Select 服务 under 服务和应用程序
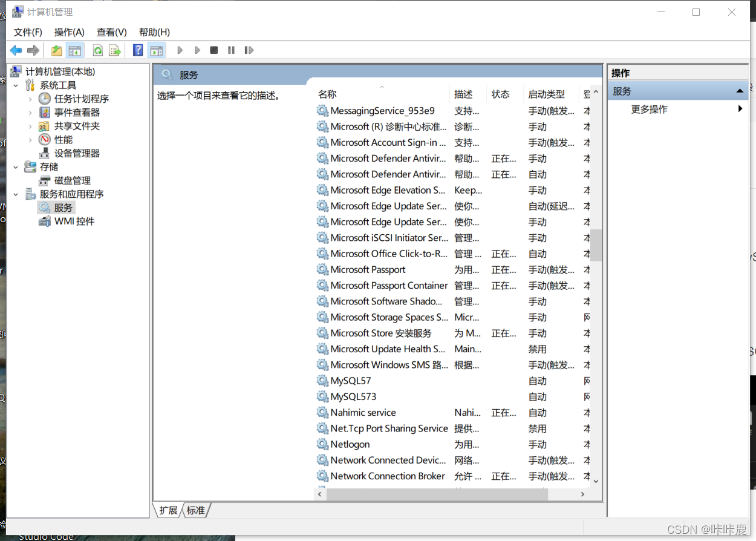The image size is (756, 541). [x=63, y=208]
